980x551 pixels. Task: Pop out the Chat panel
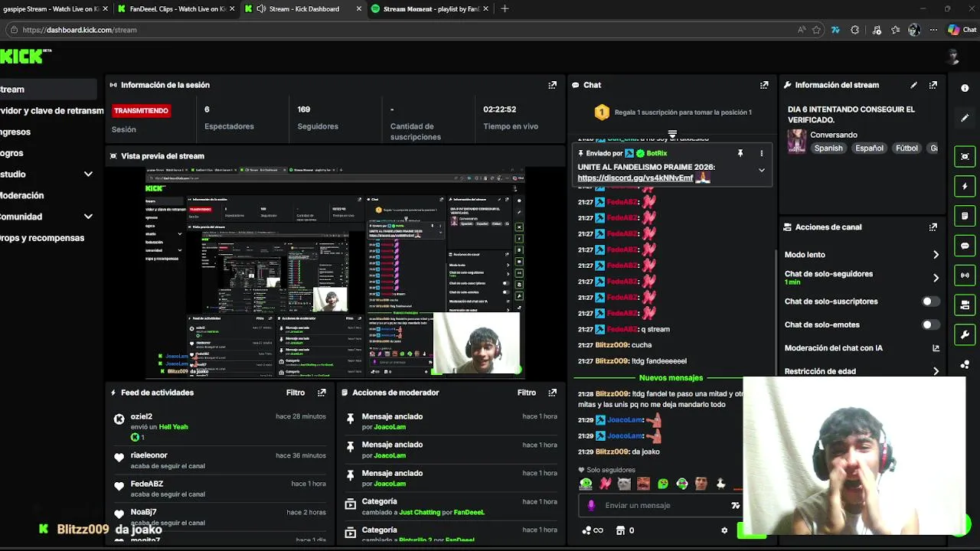pyautogui.click(x=763, y=85)
